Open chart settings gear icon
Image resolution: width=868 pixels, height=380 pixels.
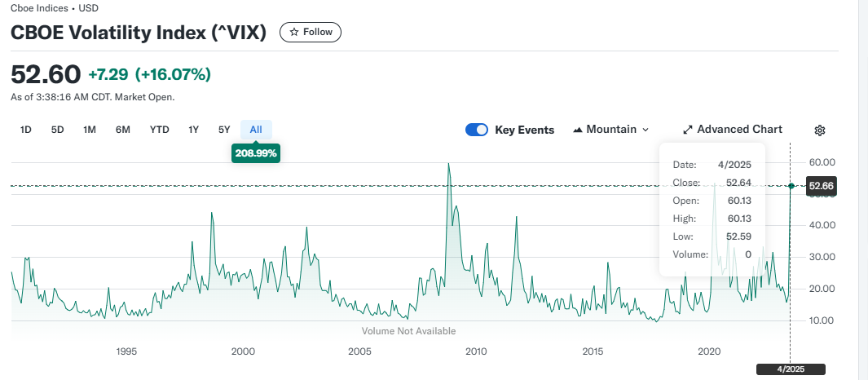click(x=820, y=130)
